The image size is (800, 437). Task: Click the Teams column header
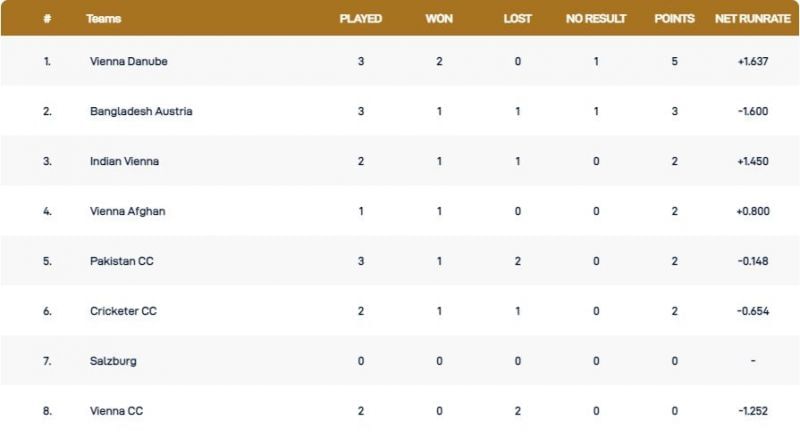pyautogui.click(x=103, y=19)
